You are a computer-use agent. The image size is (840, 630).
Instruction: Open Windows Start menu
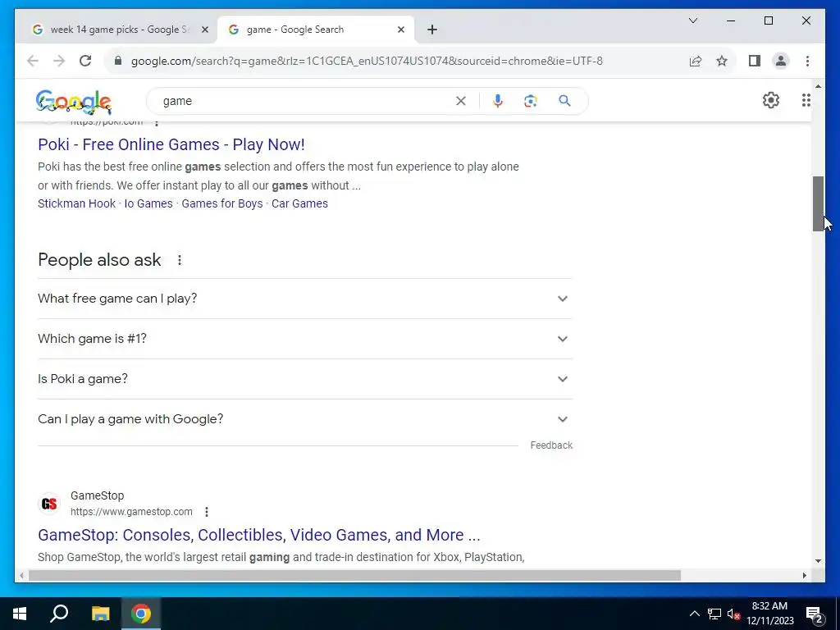coord(20,614)
